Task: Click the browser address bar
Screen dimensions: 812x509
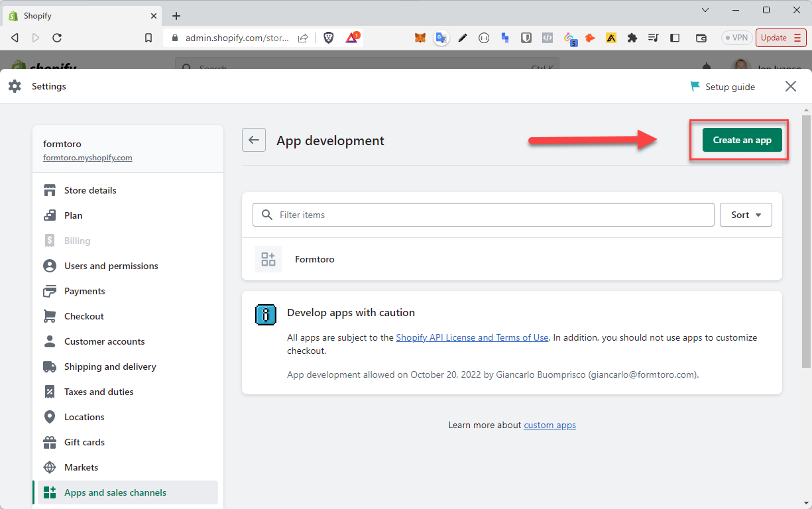Action: (237, 38)
